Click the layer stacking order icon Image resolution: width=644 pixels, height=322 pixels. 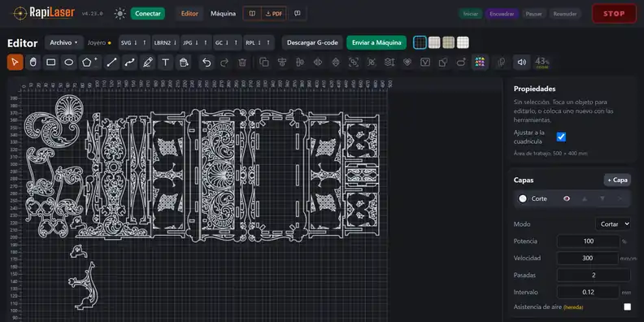tap(389, 63)
